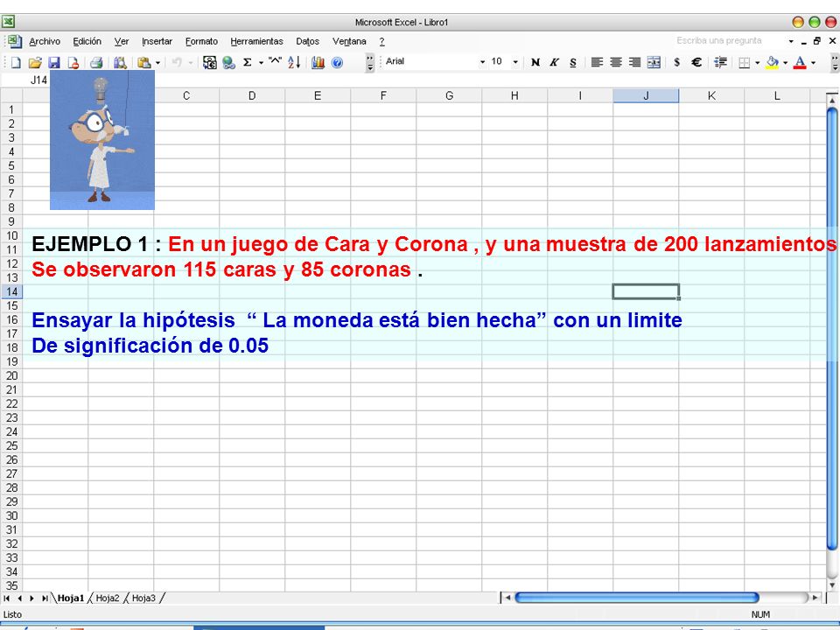Toggle bold formatting with the N button
Screen dimensions: 840x630
535,62
